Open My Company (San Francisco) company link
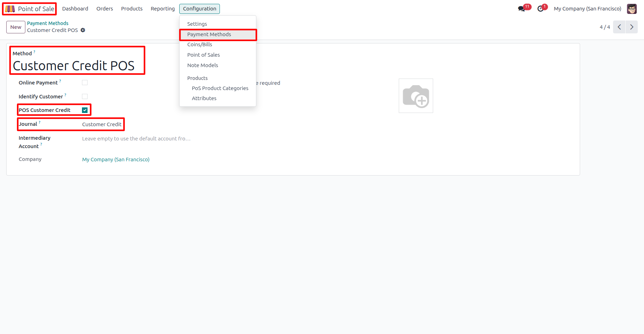The width and height of the screenshot is (644, 334). 116,160
